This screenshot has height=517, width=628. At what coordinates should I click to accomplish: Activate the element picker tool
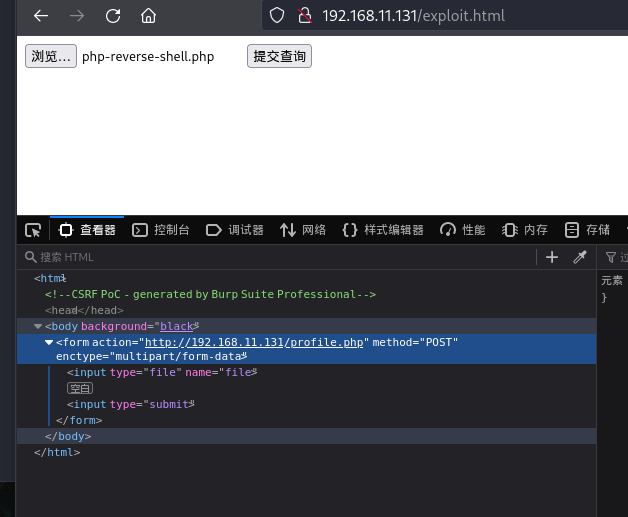[x=33, y=230]
